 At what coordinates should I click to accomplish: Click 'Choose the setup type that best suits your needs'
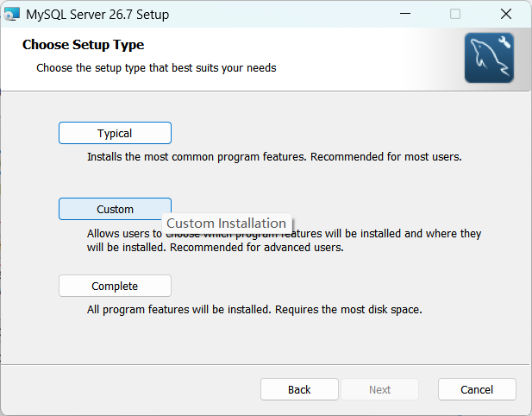[156, 68]
